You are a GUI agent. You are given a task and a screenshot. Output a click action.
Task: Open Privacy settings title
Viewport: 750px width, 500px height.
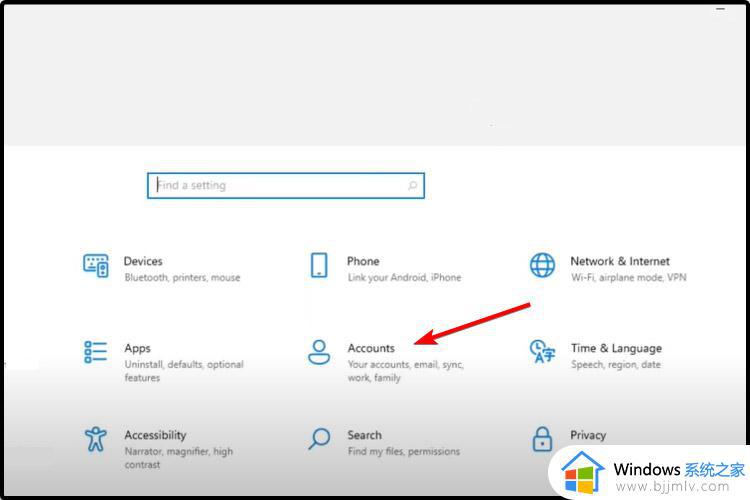pyautogui.click(x=588, y=435)
